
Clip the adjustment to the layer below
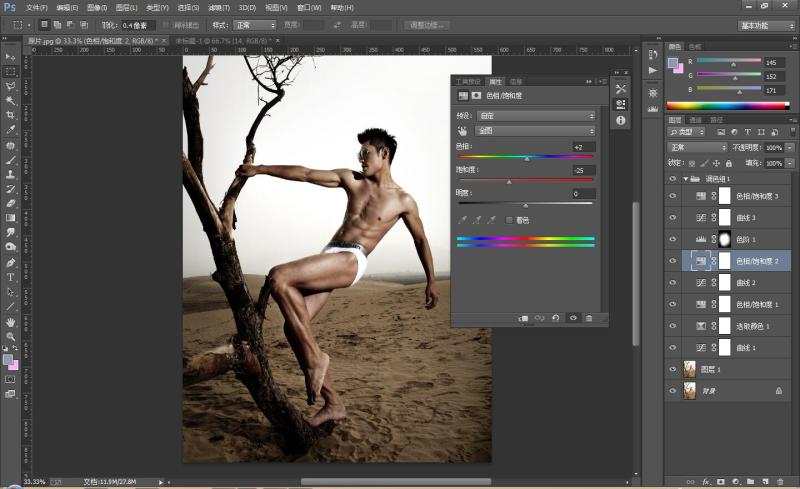click(523, 318)
